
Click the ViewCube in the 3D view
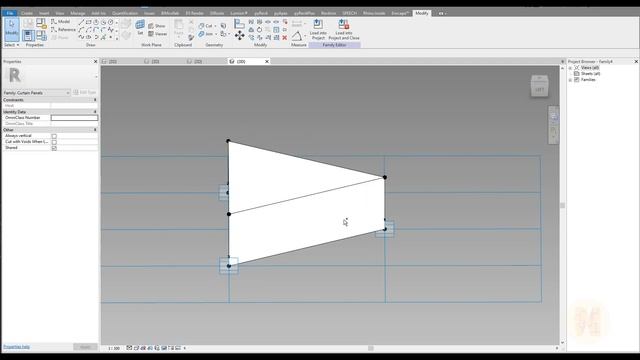pyautogui.click(x=539, y=86)
